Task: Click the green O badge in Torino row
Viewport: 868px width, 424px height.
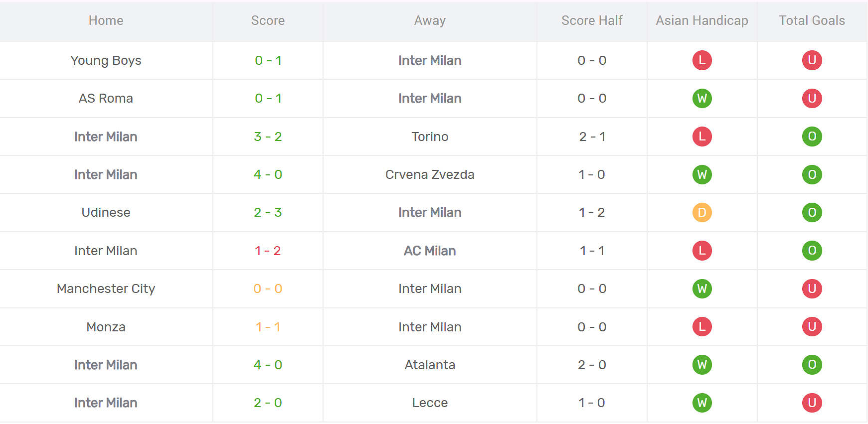Action: (x=812, y=137)
